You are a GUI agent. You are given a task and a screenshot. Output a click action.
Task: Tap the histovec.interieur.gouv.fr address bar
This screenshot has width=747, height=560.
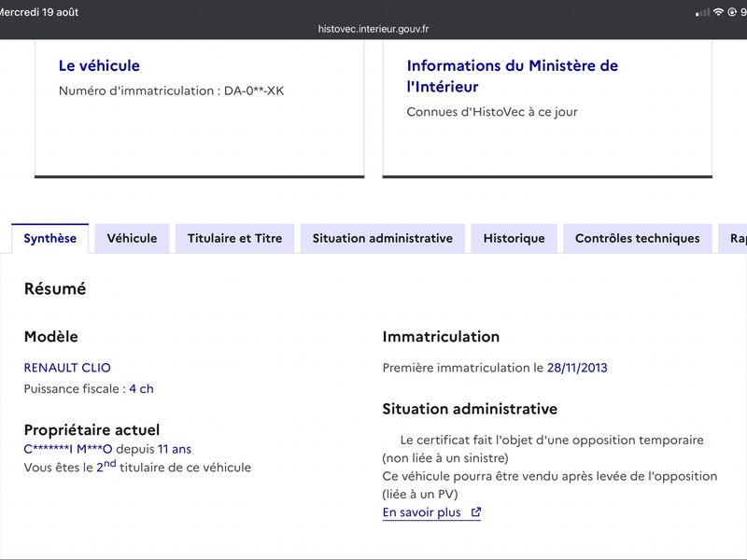point(373,29)
